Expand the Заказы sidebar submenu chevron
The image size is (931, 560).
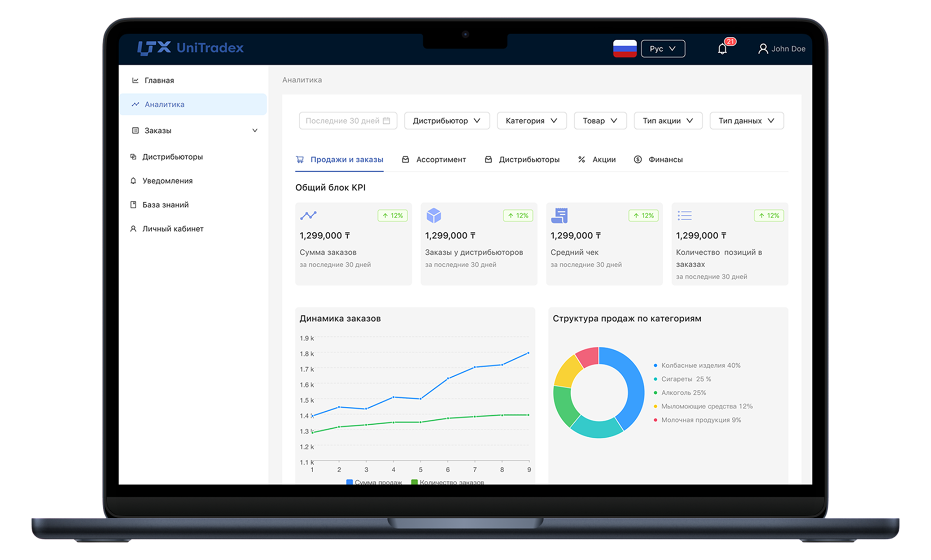pos(255,130)
